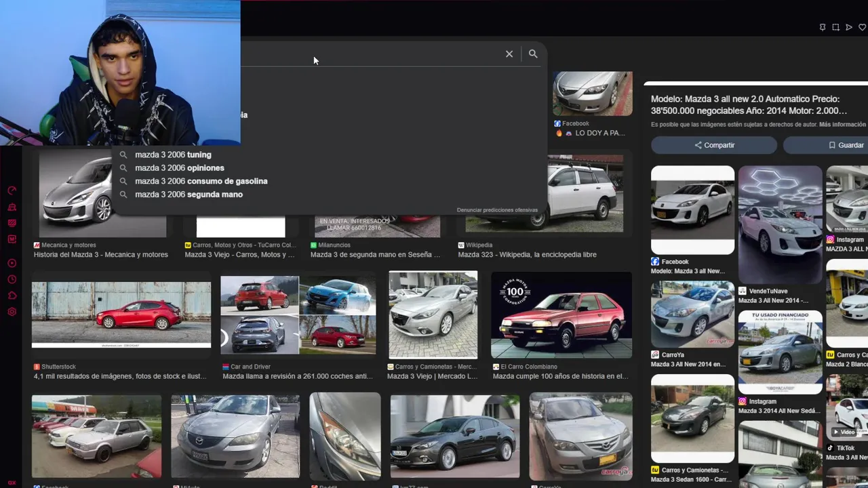Open the headlight close-up image

(x=345, y=436)
